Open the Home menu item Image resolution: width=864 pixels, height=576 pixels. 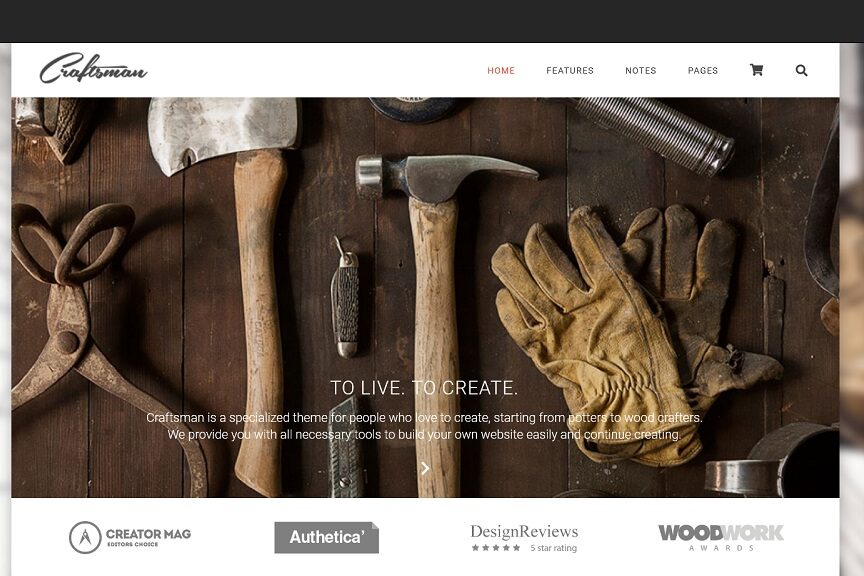(501, 71)
